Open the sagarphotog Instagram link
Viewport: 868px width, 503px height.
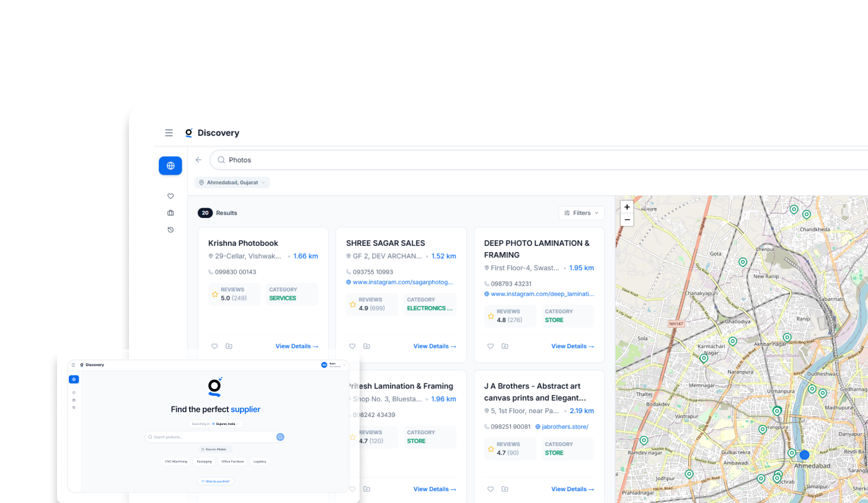coord(402,282)
